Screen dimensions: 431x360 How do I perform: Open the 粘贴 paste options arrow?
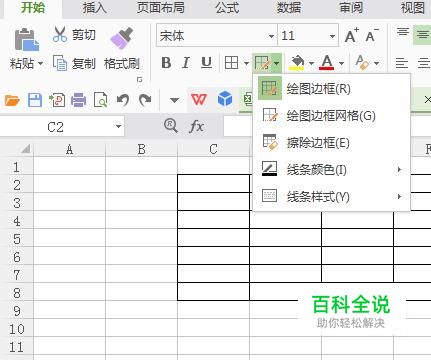41,63
